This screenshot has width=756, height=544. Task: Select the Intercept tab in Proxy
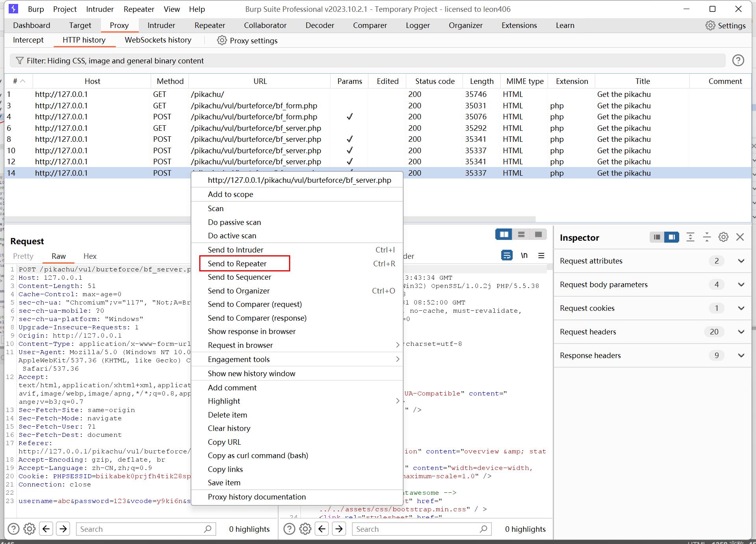28,41
